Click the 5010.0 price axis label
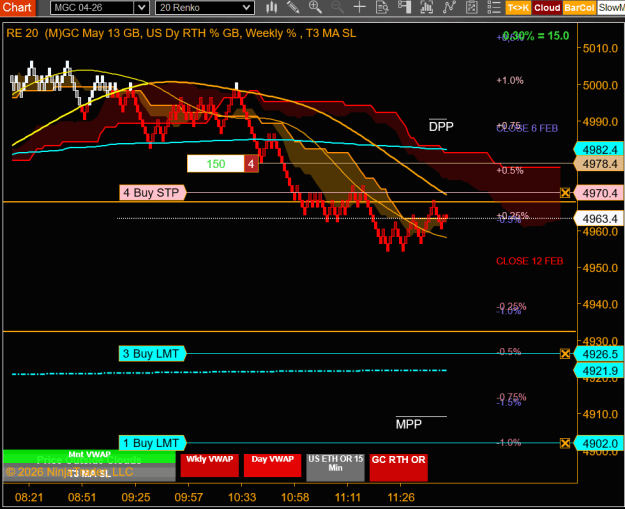The image size is (625, 509). [600, 49]
